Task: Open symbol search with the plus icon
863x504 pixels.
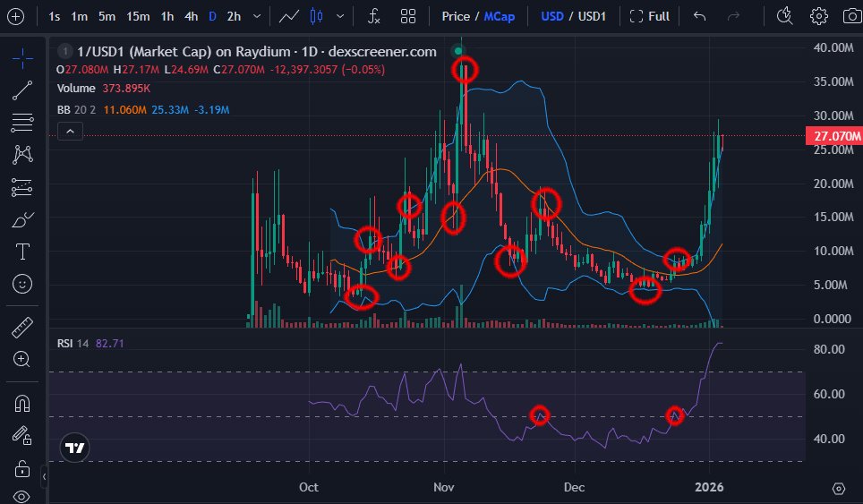Action: click(15, 16)
